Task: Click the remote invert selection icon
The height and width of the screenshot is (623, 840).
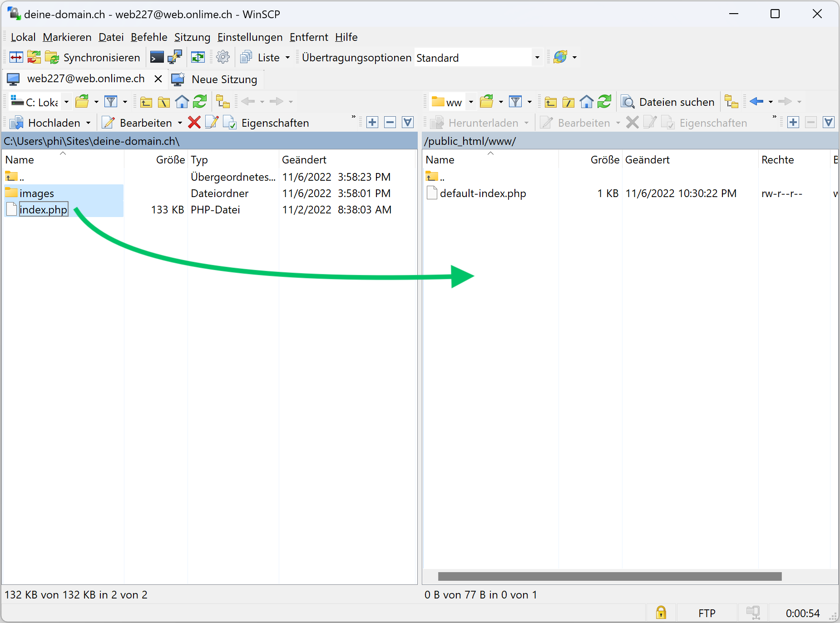Action: (829, 122)
